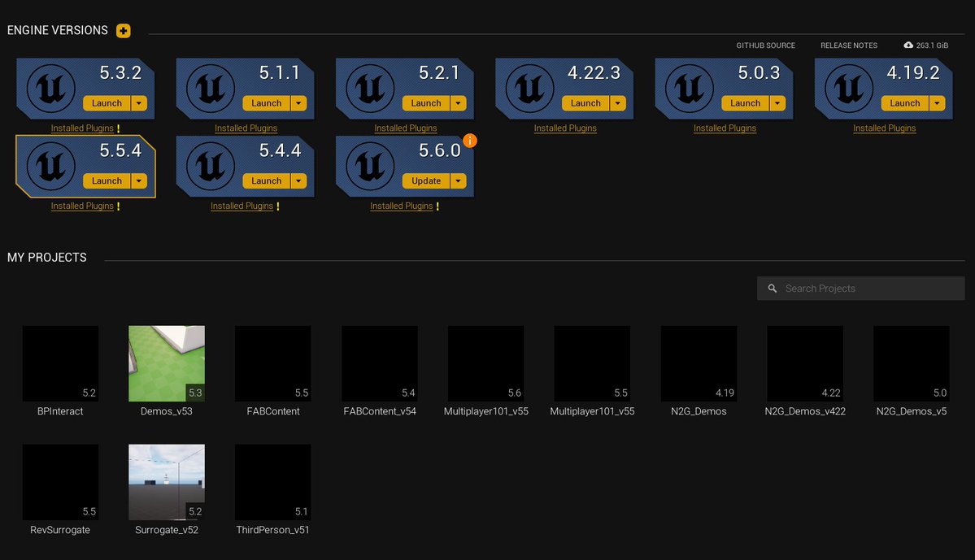Launch Unreal Engine 4.19.2
This screenshot has height=560, width=975.
pyautogui.click(x=905, y=103)
